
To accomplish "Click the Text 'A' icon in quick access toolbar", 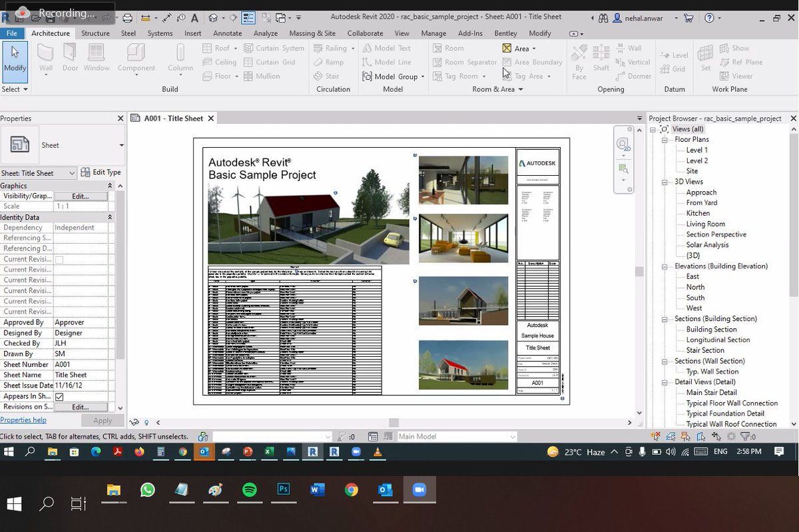I will pos(194,18).
